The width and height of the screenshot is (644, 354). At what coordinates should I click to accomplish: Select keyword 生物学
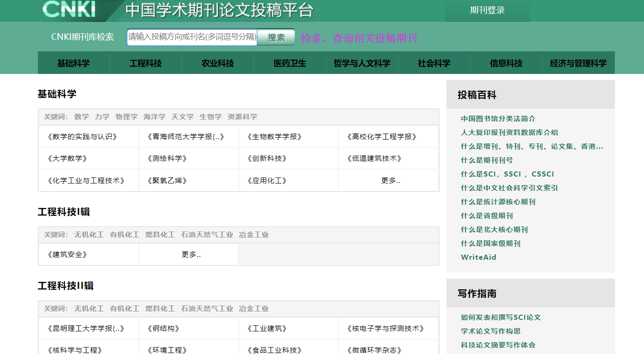211,117
